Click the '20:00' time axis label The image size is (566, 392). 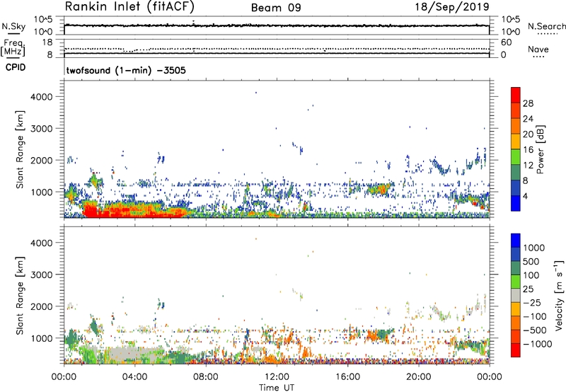[x=418, y=377]
